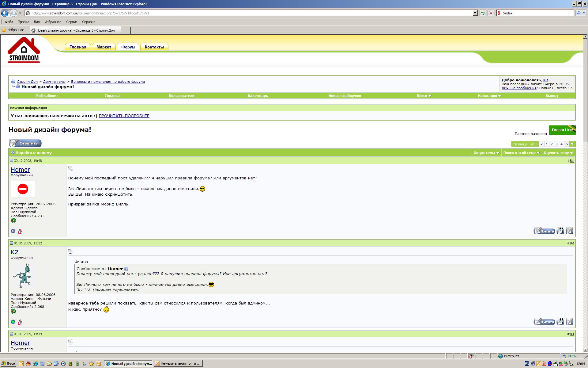Go to page 4 of thread
Screen dimensions: 588x368
[x=561, y=144]
